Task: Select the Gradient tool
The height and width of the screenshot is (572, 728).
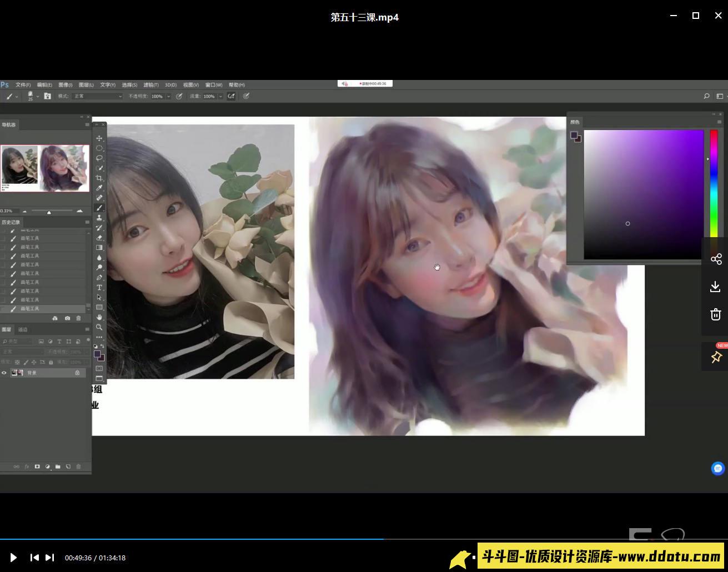Action: click(x=99, y=248)
